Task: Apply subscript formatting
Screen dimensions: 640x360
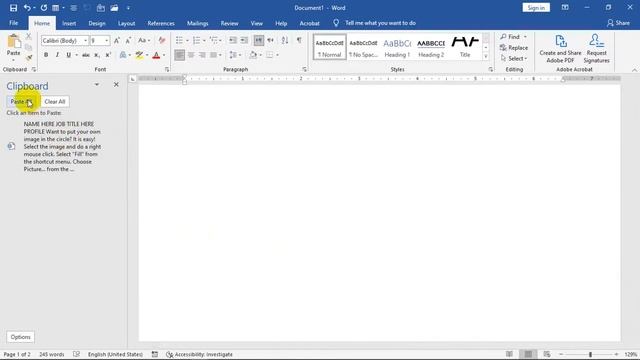Action: point(97,55)
